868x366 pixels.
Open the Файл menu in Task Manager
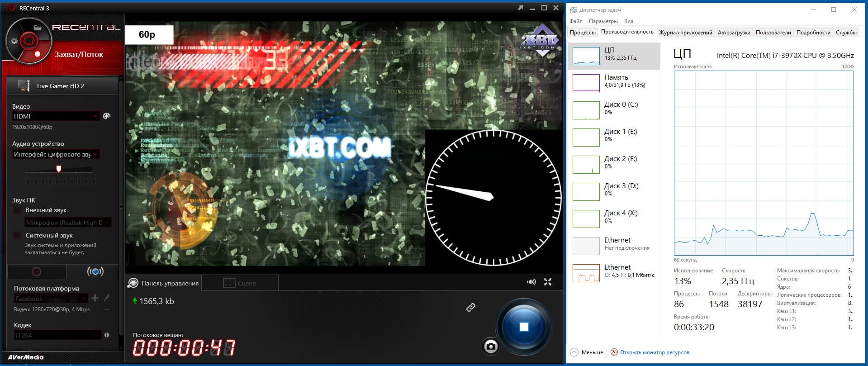click(576, 21)
